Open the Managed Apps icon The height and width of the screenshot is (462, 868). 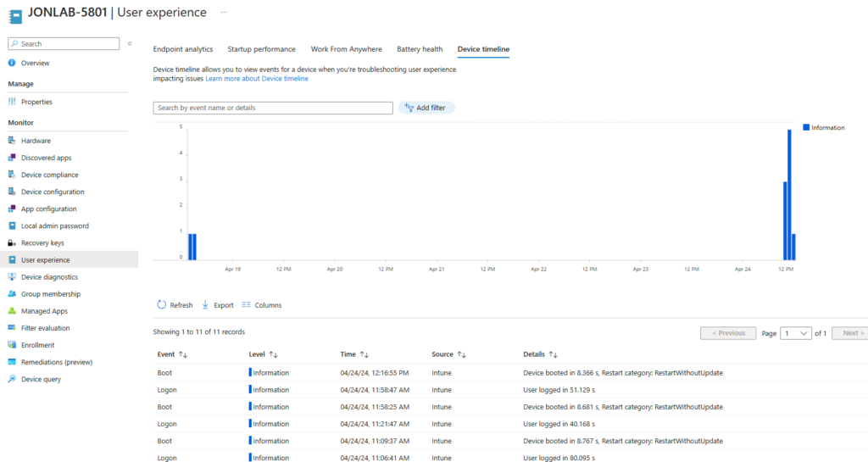pyautogui.click(x=12, y=311)
